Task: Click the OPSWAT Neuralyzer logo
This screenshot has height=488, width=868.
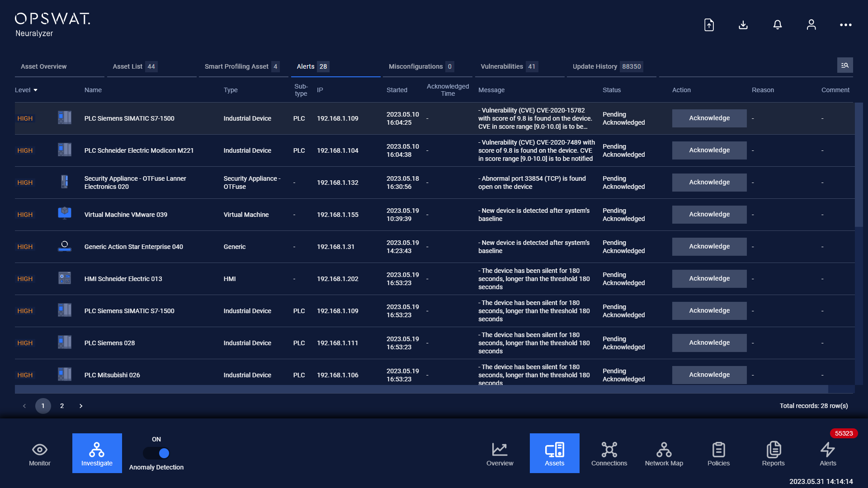Action: click(x=52, y=25)
